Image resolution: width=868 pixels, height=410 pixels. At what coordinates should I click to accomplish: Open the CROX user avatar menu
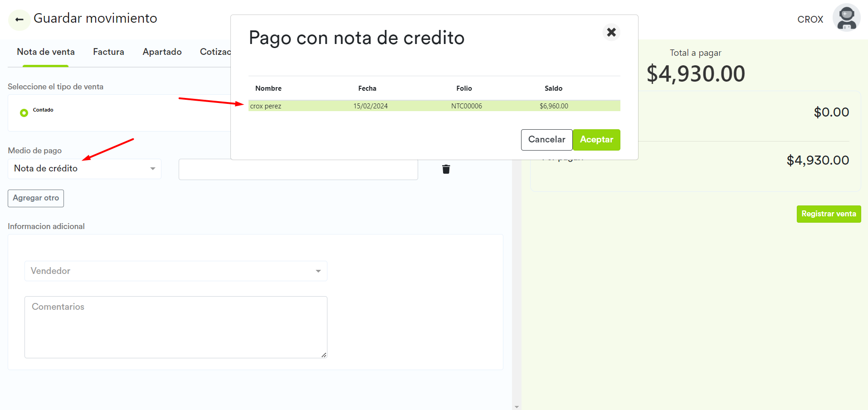(x=846, y=18)
